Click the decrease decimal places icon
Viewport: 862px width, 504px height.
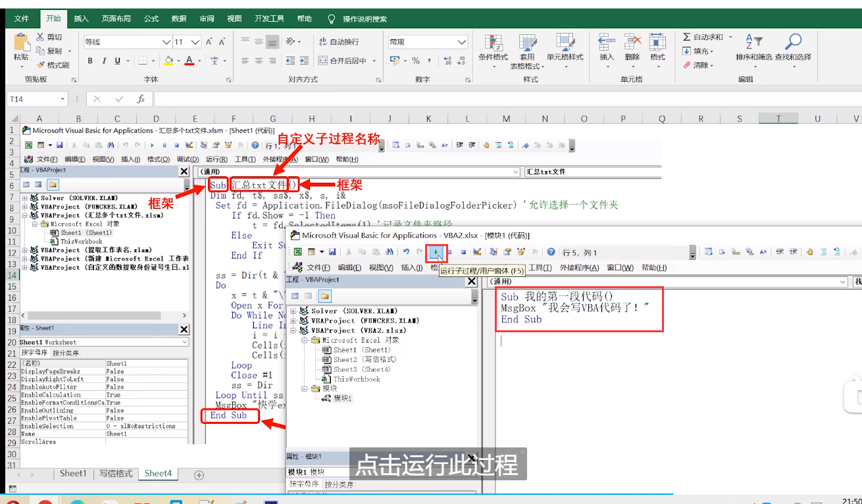pos(461,61)
